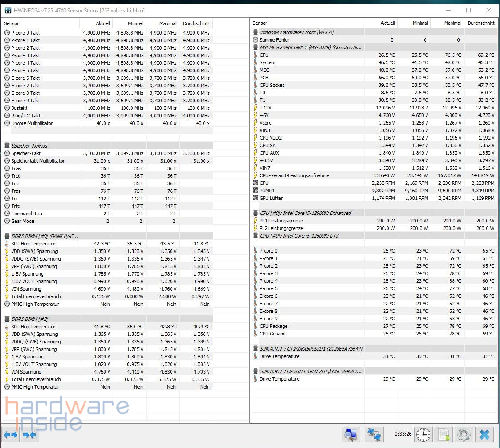The image size is (500, 448).
Task: Open sensor settings gear icon
Action: click(464, 435)
